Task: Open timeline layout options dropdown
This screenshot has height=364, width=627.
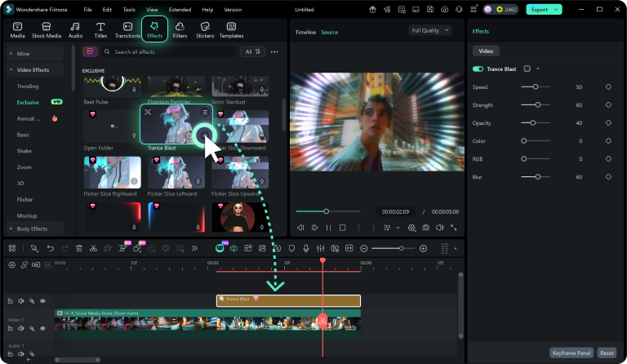Action: 456,249
